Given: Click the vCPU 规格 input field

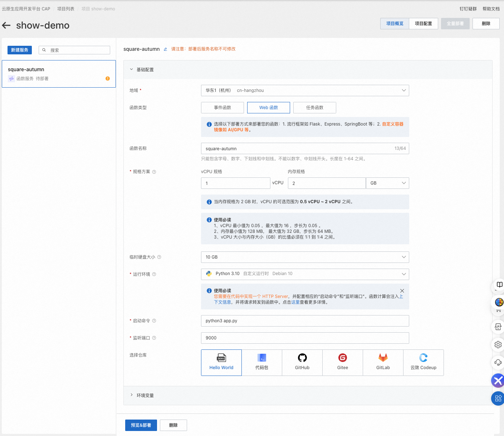Looking at the screenshot, I should (x=236, y=183).
